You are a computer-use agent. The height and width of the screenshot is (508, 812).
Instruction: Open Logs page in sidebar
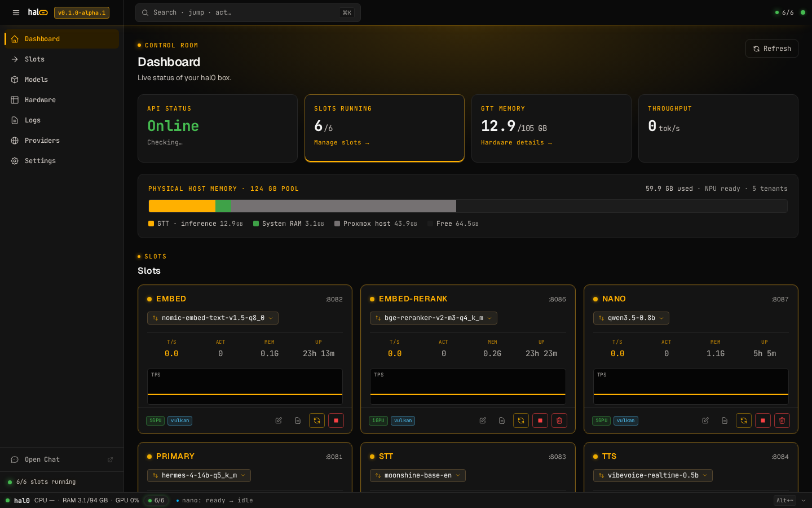point(61,120)
